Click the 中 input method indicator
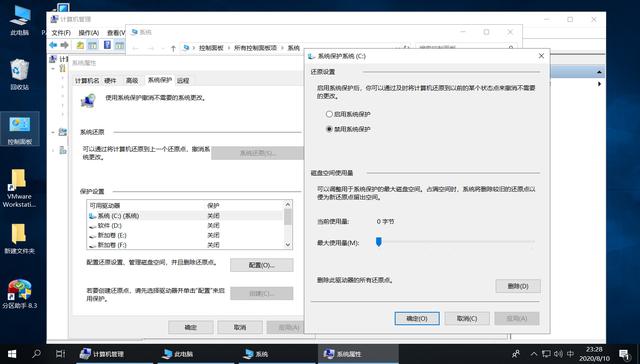640x364 pixels. point(570,354)
